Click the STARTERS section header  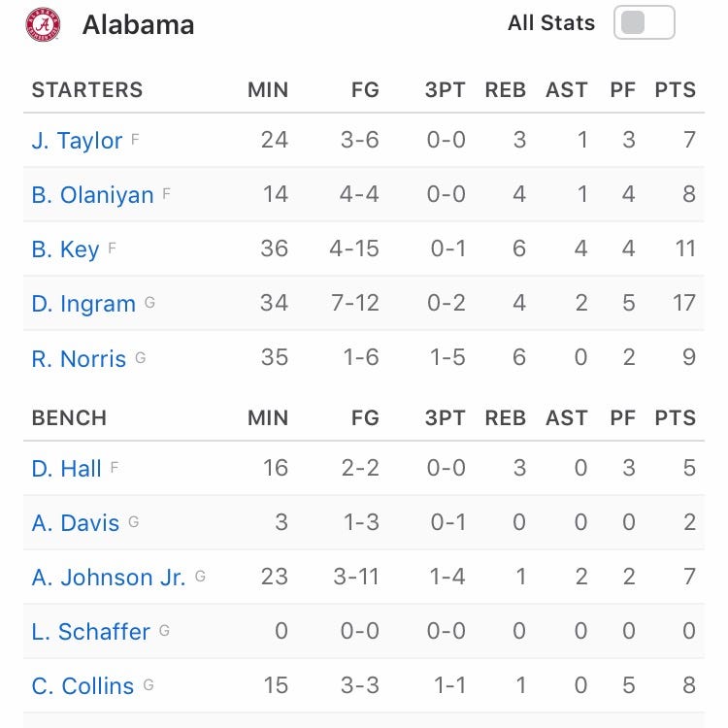87,90
